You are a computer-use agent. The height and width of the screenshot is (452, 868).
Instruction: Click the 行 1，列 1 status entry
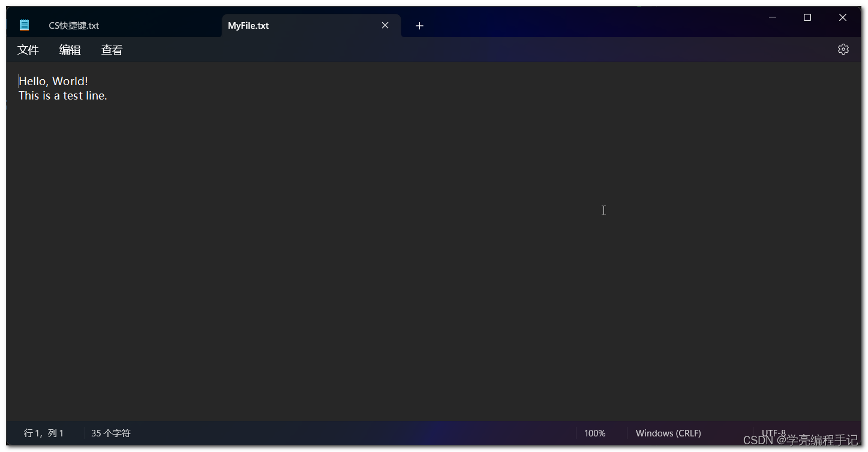pos(44,433)
